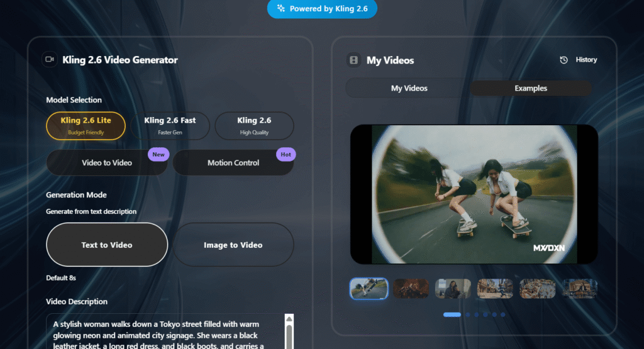
Task: Select the fourth thumbnail with street scene
Action: (x=495, y=289)
